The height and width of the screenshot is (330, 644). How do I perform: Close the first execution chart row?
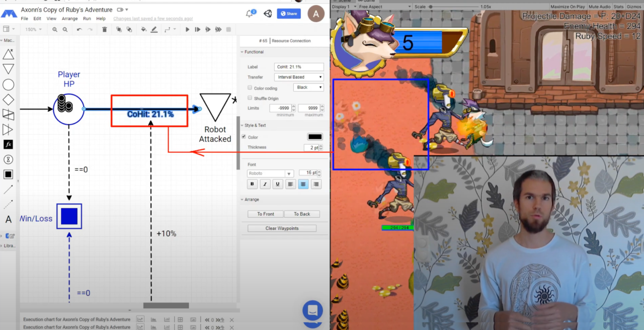(x=231, y=320)
